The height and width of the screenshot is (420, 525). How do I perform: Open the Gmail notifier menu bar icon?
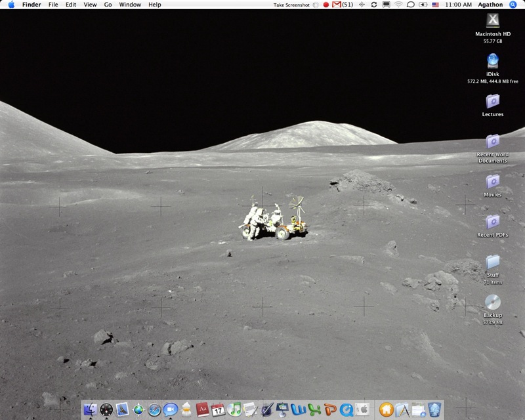pyautogui.click(x=337, y=5)
